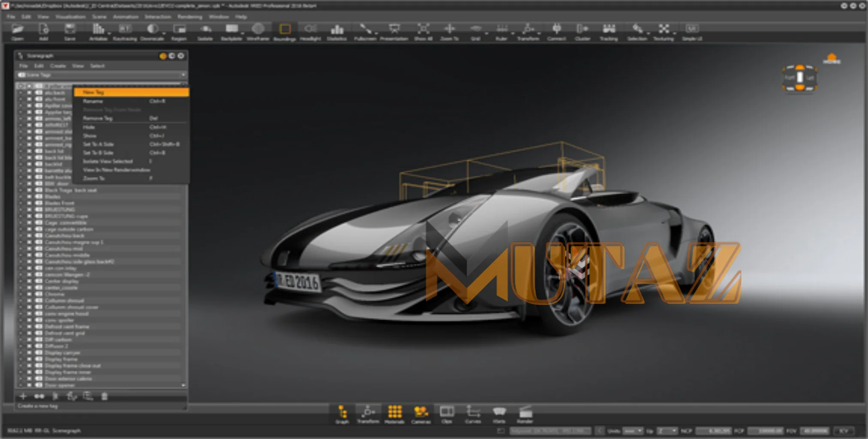Choose Remove Tag in context menu
This screenshot has width=868, height=439.
coord(131,118)
